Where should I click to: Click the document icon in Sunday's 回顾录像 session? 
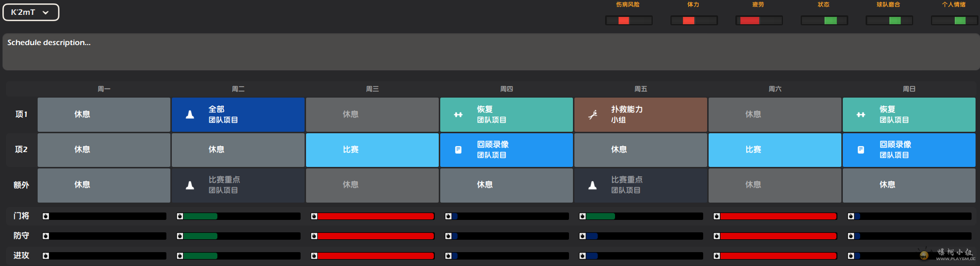pyautogui.click(x=861, y=150)
